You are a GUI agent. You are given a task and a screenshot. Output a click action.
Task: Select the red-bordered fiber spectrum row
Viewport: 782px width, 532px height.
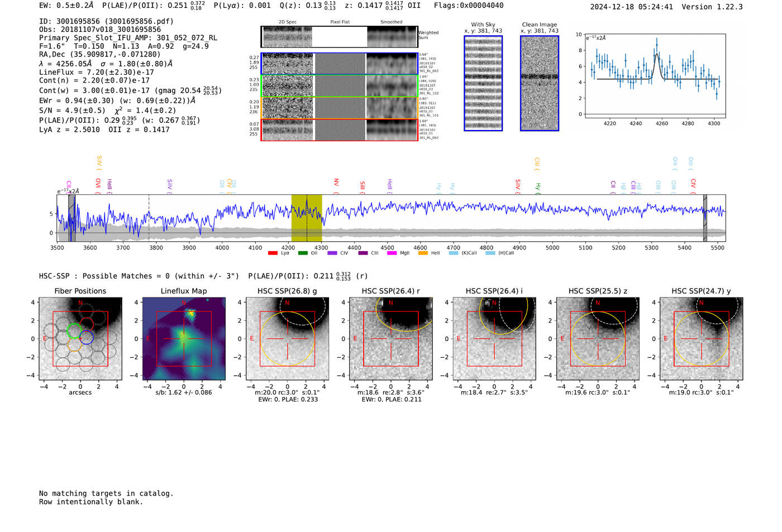[340, 130]
